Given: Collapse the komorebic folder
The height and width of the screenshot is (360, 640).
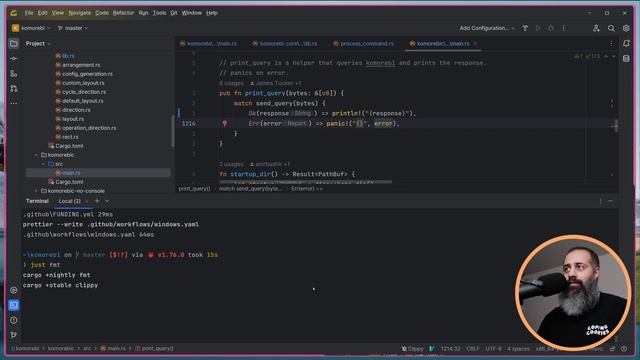Looking at the screenshot, I should pyautogui.click(x=36, y=155).
